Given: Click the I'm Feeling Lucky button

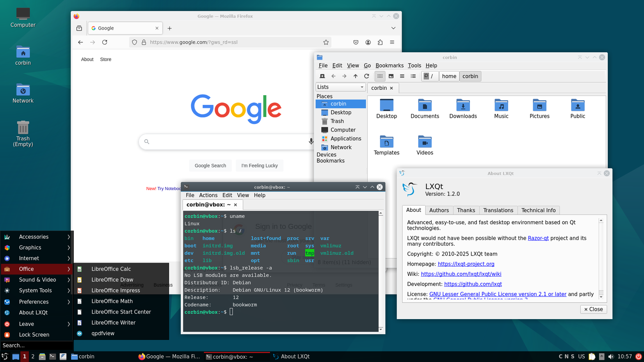Looking at the screenshot, I should point(259,165).
